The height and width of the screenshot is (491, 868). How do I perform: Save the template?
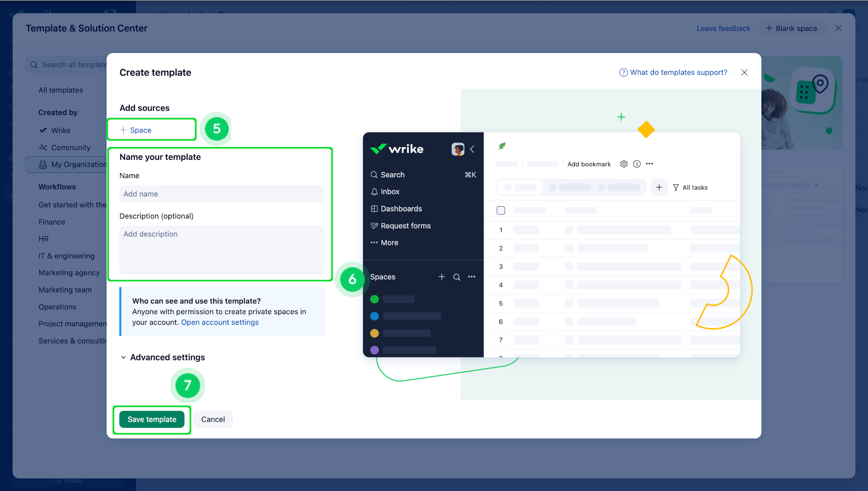152,419
